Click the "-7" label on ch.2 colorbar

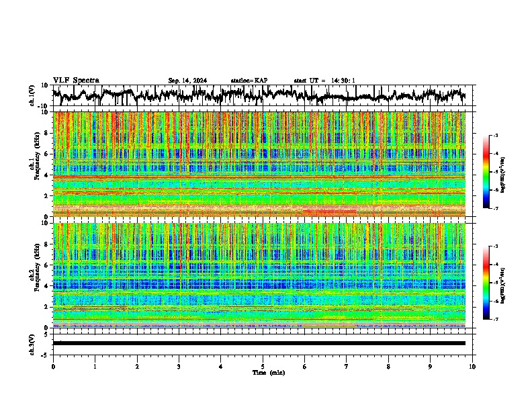point(496,319)
